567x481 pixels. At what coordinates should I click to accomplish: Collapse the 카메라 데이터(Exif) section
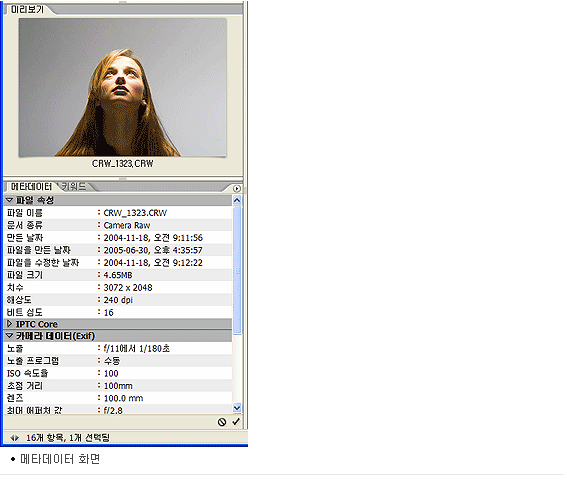click(x=9, y=336)
